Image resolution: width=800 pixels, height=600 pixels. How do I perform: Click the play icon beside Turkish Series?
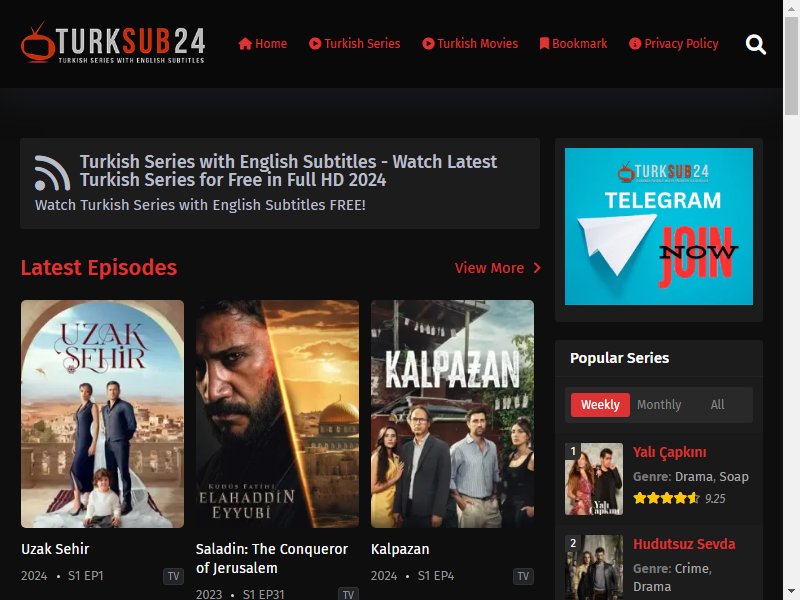(x=315, y=44)
